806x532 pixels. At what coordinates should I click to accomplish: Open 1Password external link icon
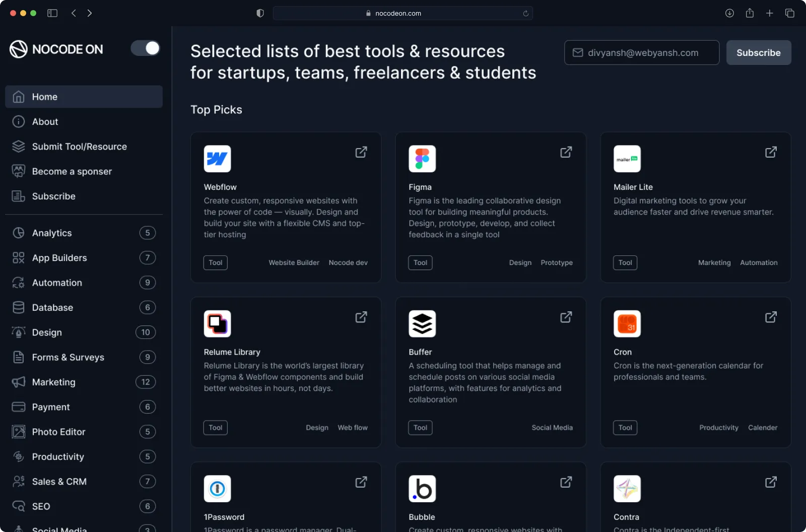click(x=361, y=482)
